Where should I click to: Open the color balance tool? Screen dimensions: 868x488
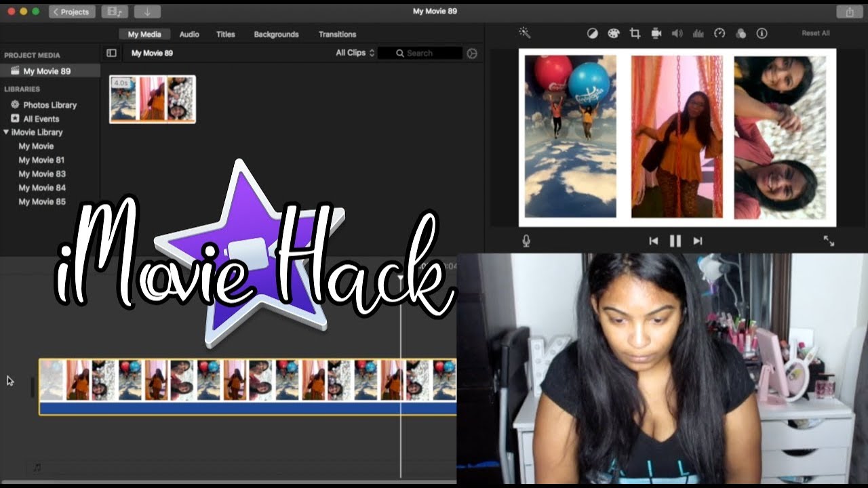point(592,33)
